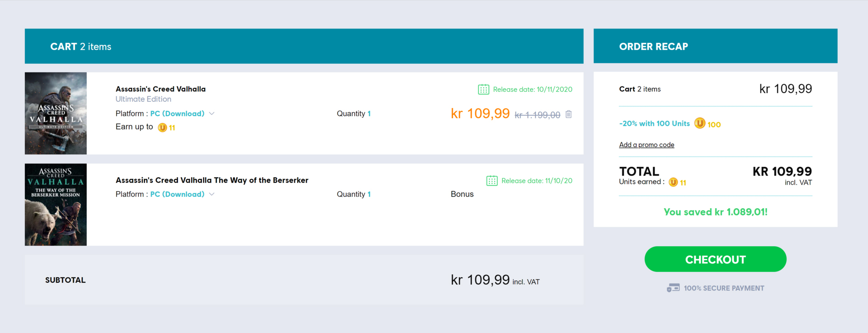
Task: Click Add a promo code link
Action: click(646, 145)
